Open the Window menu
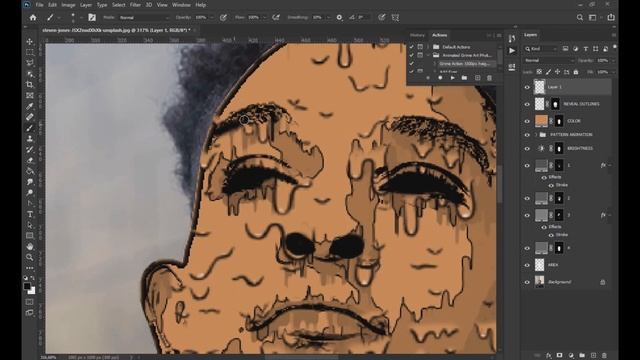 pyautogui.click(x=181, y=5)
